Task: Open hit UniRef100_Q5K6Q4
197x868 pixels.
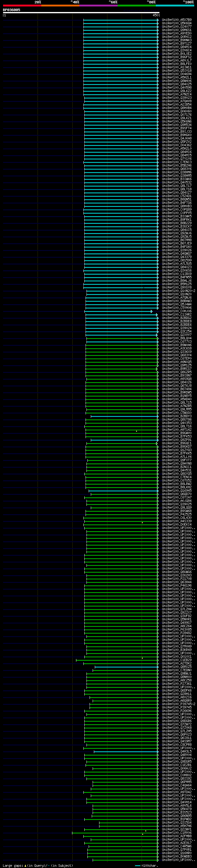Action: (177, 23)
